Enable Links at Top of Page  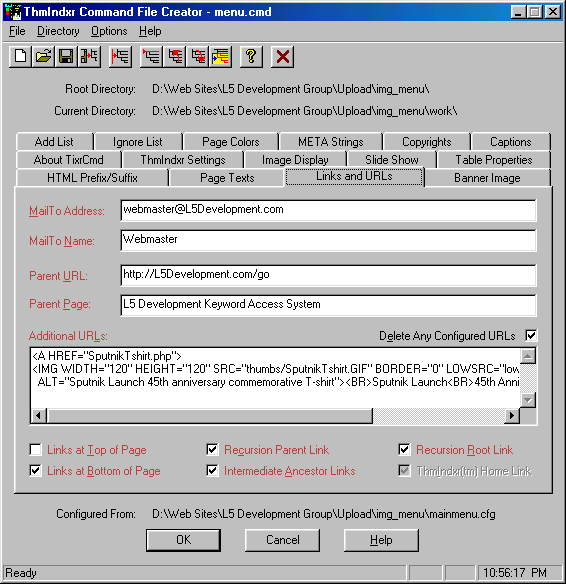point(35,450)
